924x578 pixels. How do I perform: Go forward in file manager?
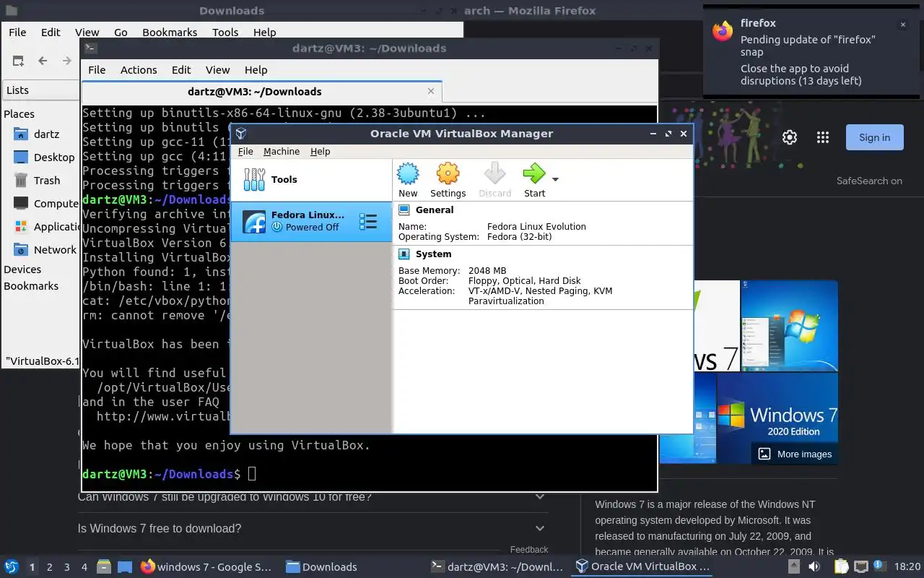click(67, 61)
